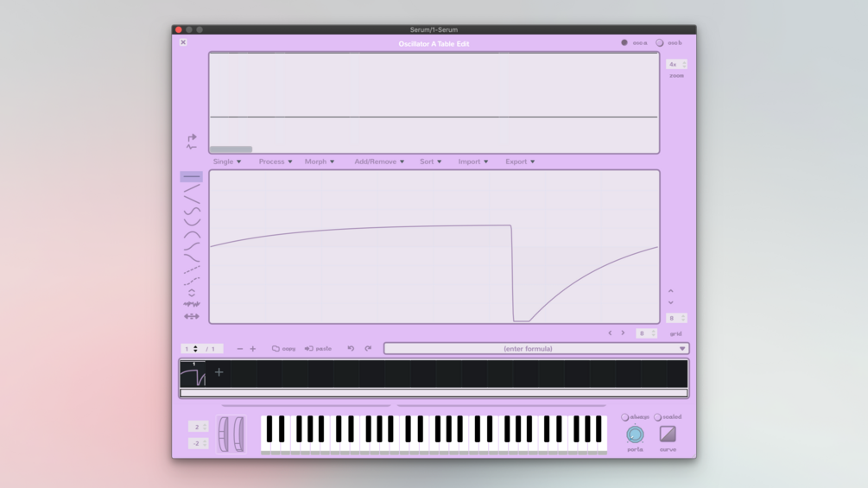The image size is (868, 488).
Task: Open the Sort menu
Action: pyautogui.click(x=431, y=162)
